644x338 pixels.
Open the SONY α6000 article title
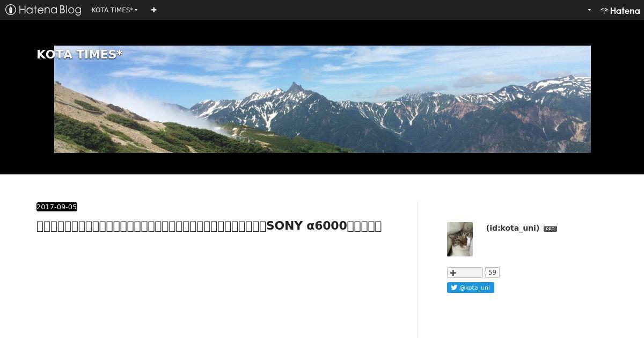pos(209,226)
